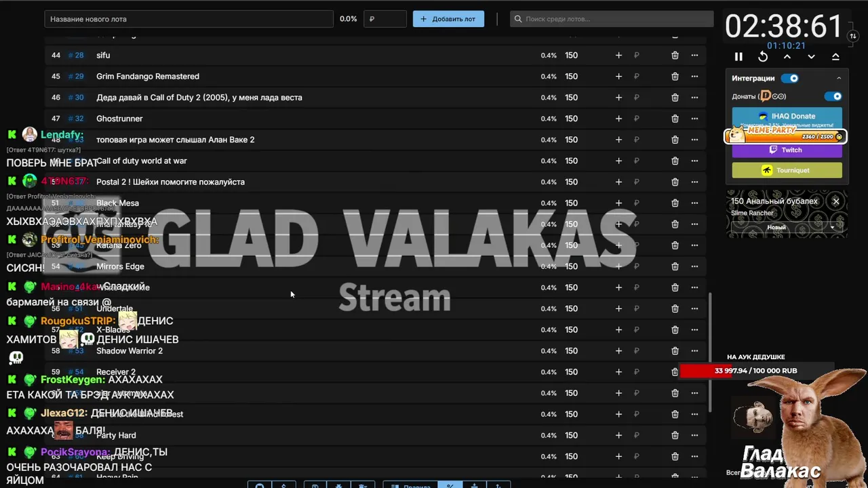This screenshot has width=868, height=488.
Task: Add amount to the sifu lot
Action: point(618,56)
